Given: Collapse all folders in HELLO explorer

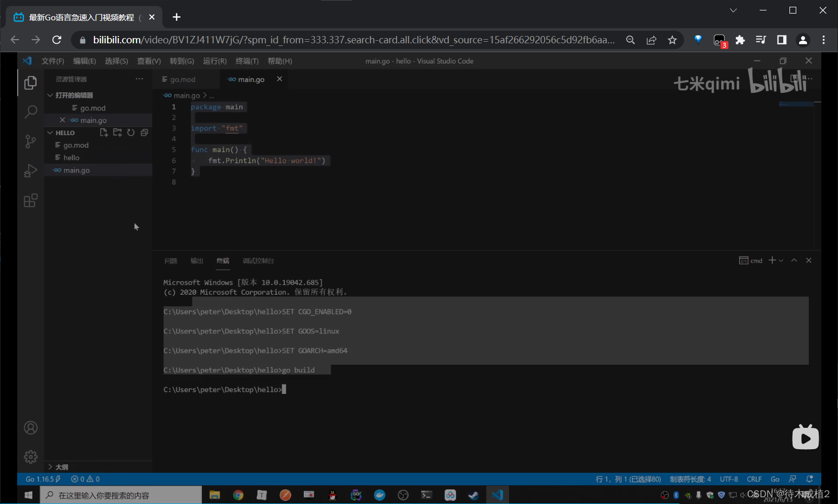Looking at the screenshot, I should point(145,133).
